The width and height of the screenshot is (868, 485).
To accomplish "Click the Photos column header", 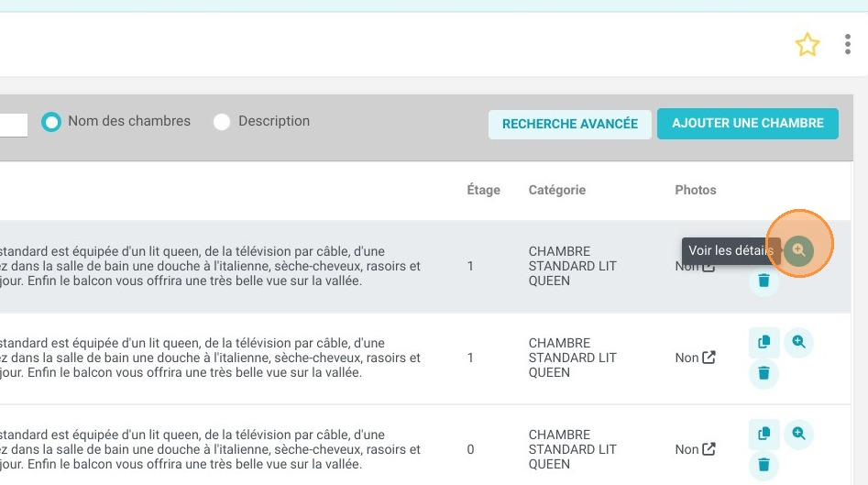I will tap(696, 190).
